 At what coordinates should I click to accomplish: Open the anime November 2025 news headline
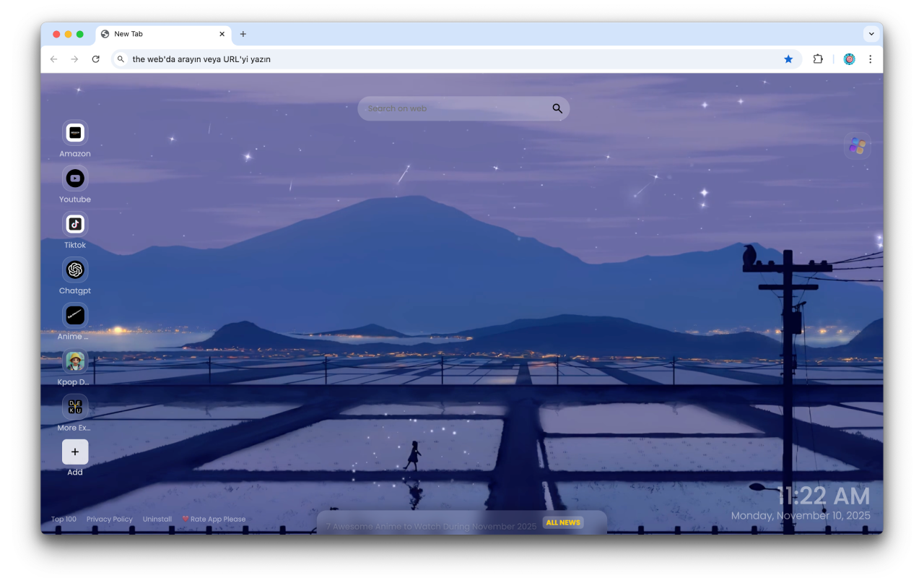pyautogui.click(x=431, y=526)
